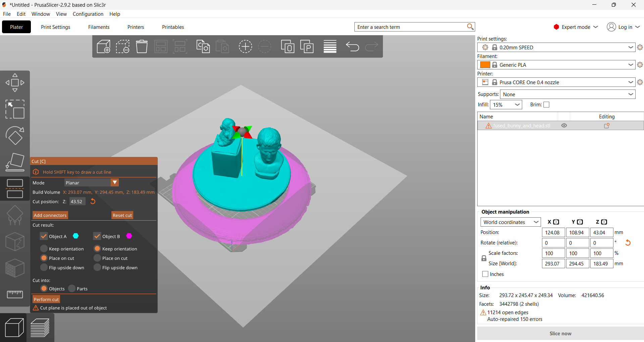The height and width of the screenshot is (342, 644).
Task: Click the Add object icon in toolbar
Action: (103, 47)
